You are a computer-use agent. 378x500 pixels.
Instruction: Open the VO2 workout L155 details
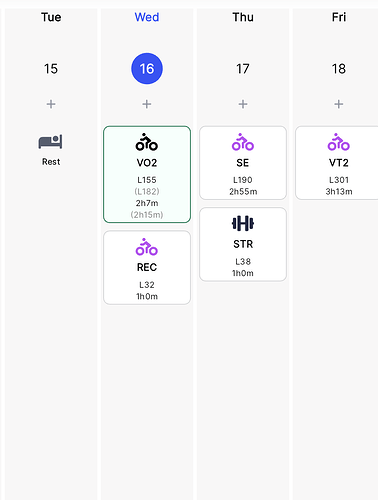(x=147, y=174)
